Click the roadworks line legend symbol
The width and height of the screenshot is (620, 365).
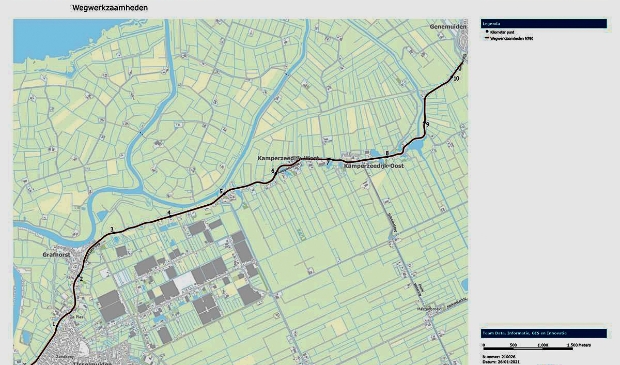click(x=487, y=38)
